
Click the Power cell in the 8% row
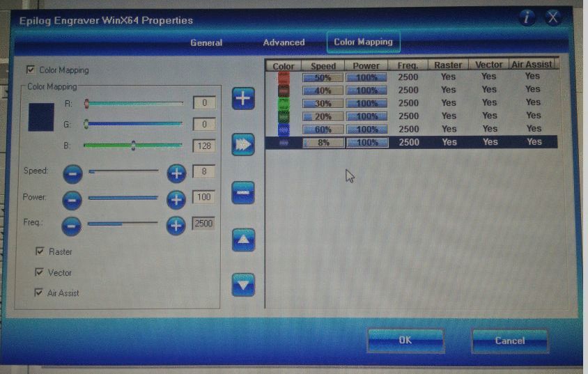(x=366, y=142)
